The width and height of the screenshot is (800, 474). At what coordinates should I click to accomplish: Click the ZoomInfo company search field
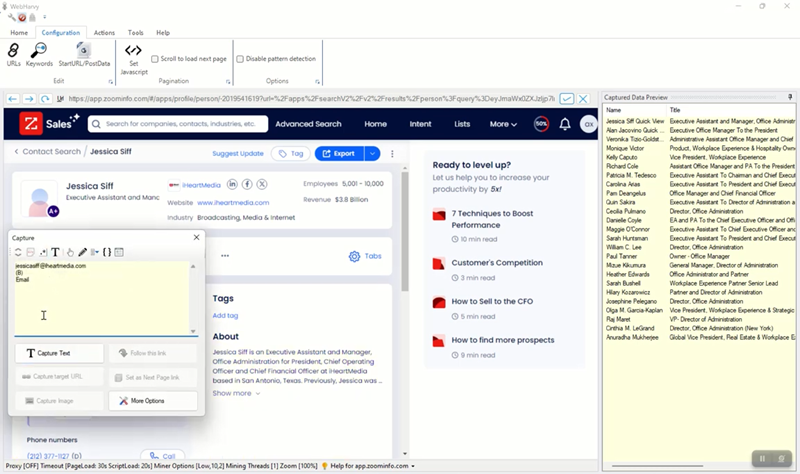[x=178, y=124]
